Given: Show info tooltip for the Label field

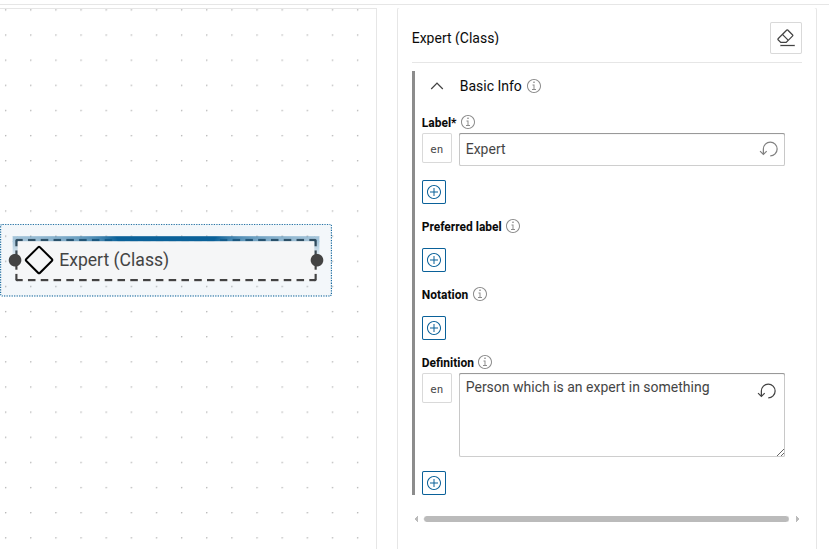Looking at the screenshot, I should click(468, 122).
